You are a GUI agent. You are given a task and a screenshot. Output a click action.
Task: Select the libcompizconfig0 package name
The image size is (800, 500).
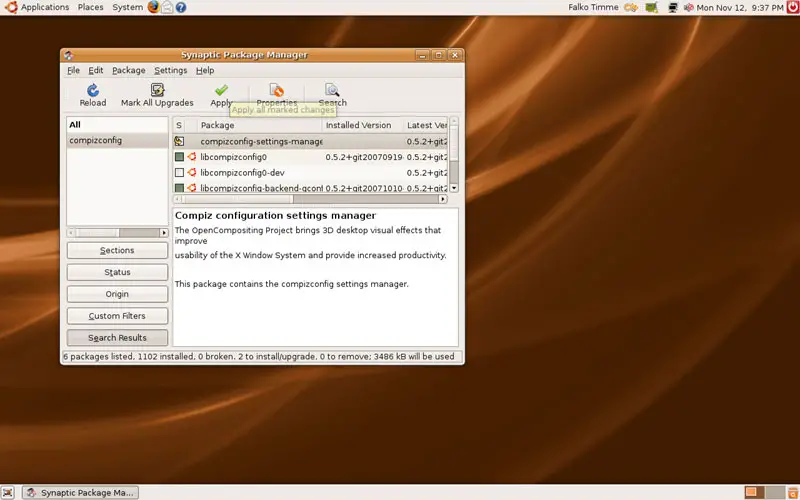(x=233, y=157)
